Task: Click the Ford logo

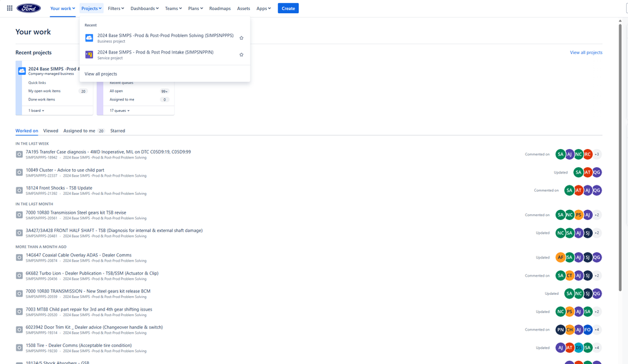Action: [x=28, y=8]
